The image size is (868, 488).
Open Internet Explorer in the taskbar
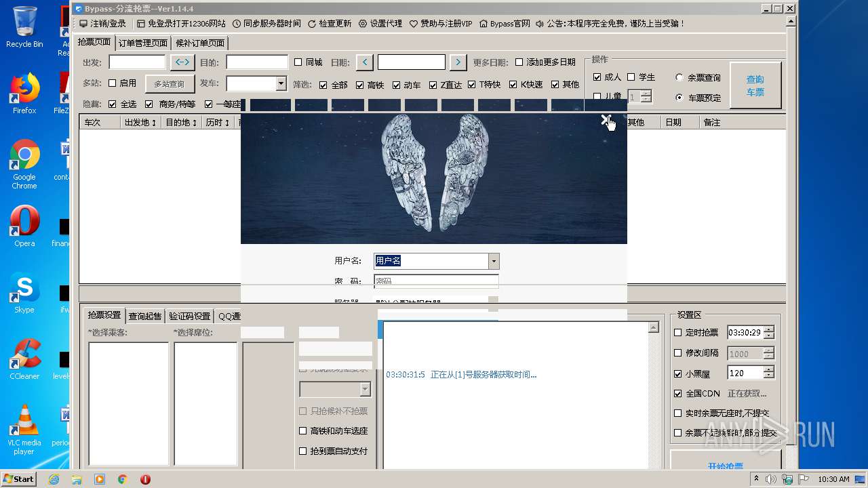pyautogui.click(x=54, y=479)
